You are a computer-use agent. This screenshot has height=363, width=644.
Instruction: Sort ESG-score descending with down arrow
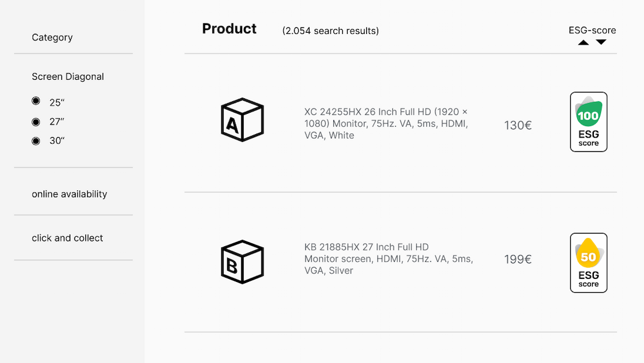tap(601, 42)
